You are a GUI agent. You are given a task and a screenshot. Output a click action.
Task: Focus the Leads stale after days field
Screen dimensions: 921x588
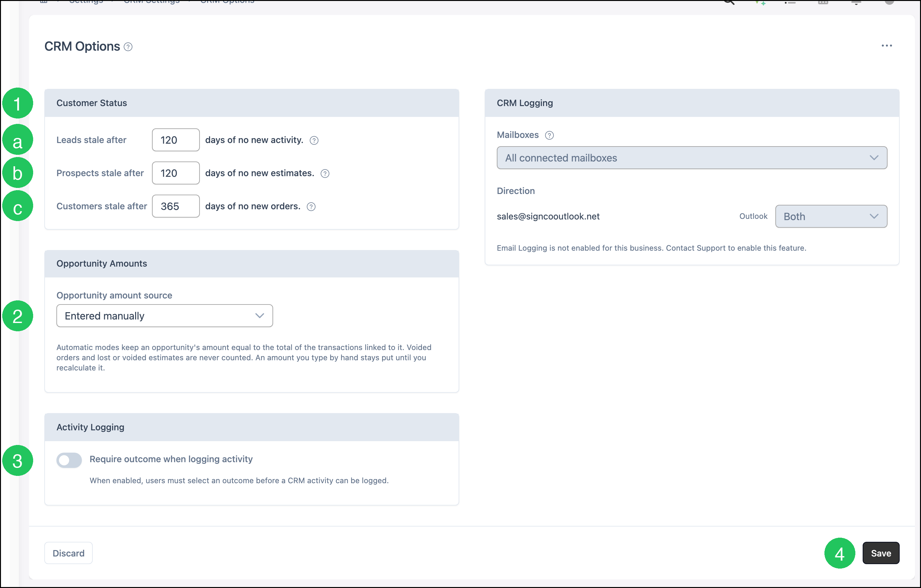[176, 140]
